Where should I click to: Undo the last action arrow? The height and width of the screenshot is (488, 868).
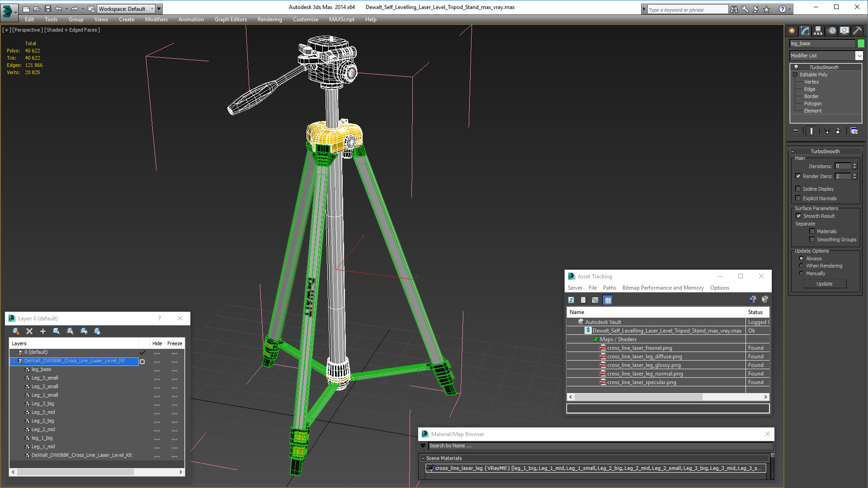tap(59, 9)
